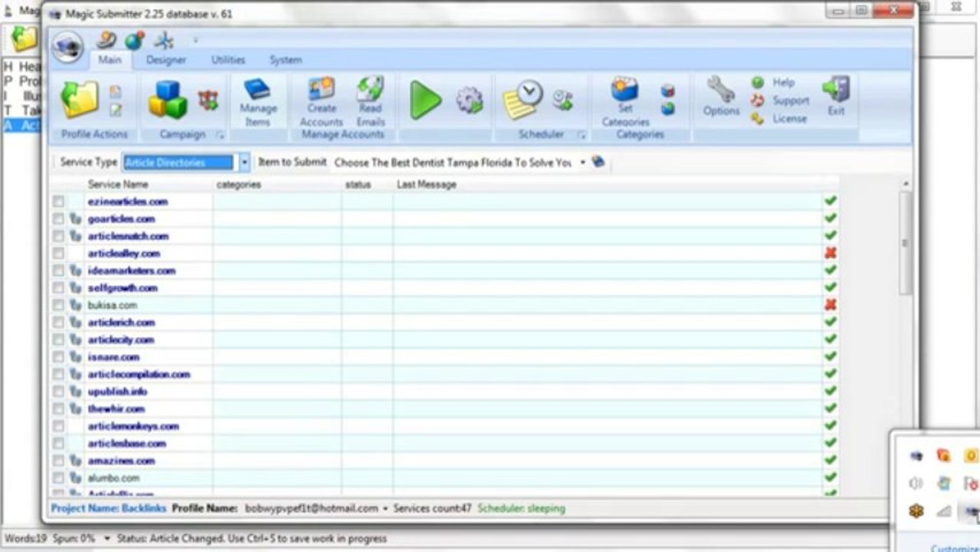Click the vertical scrollbar of services list
The height and width of the screenshot is (552, 980).
pos(906,242)
